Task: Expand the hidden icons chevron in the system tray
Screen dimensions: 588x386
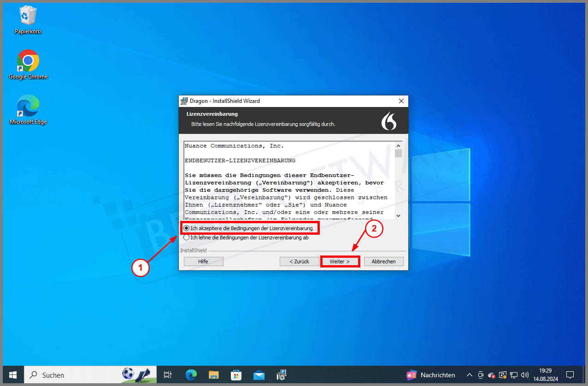Action: coord(469,375)
